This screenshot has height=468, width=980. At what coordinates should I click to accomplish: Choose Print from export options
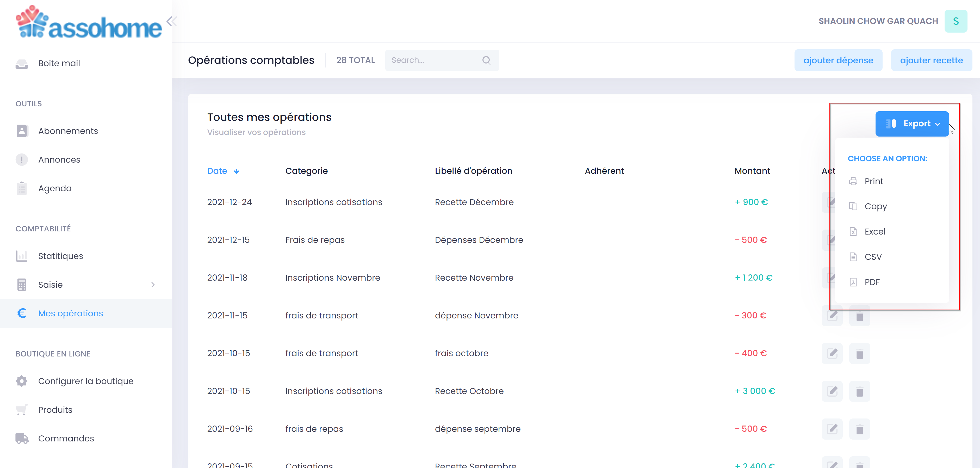pos(873,181)
